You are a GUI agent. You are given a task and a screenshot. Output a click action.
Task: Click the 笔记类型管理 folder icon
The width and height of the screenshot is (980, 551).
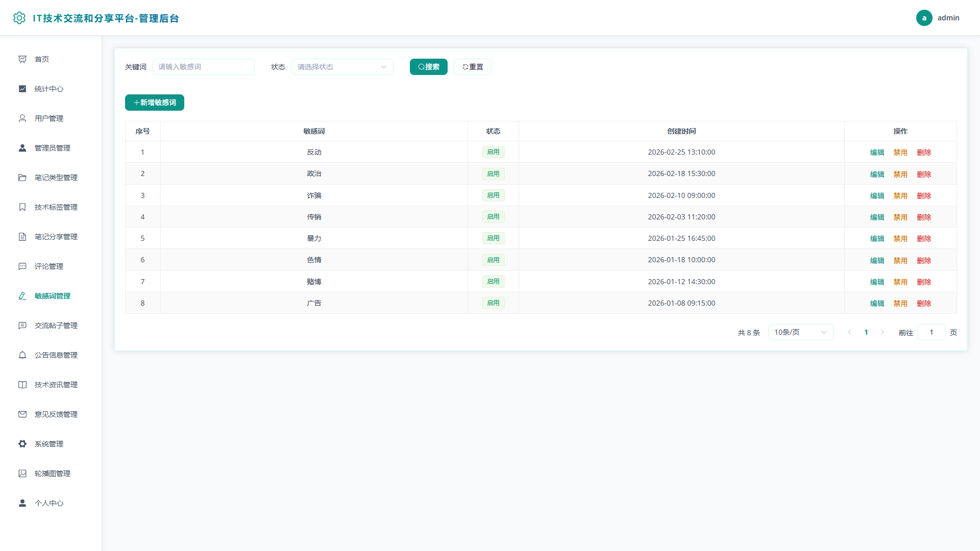[22, 178]
